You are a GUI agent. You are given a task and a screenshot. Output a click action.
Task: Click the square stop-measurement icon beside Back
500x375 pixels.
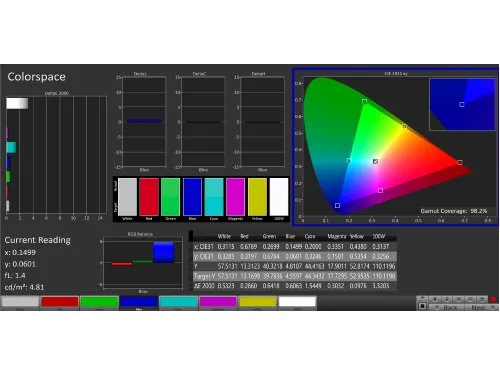click(422, 306)
